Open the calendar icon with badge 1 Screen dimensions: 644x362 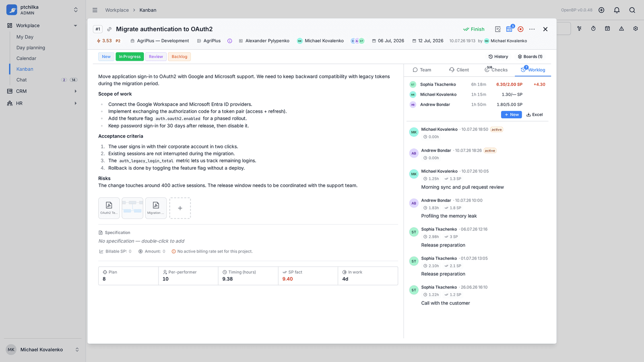pyautogui.click(x=510, y=29)
